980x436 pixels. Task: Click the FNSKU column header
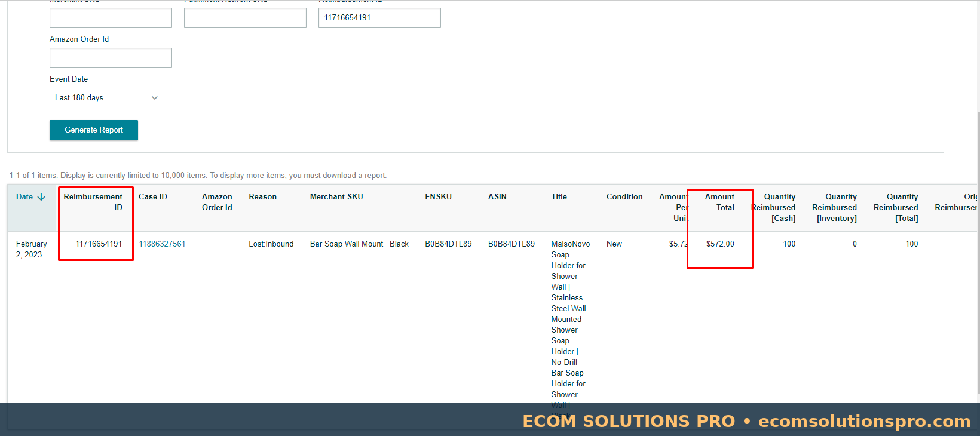point(439,196)
